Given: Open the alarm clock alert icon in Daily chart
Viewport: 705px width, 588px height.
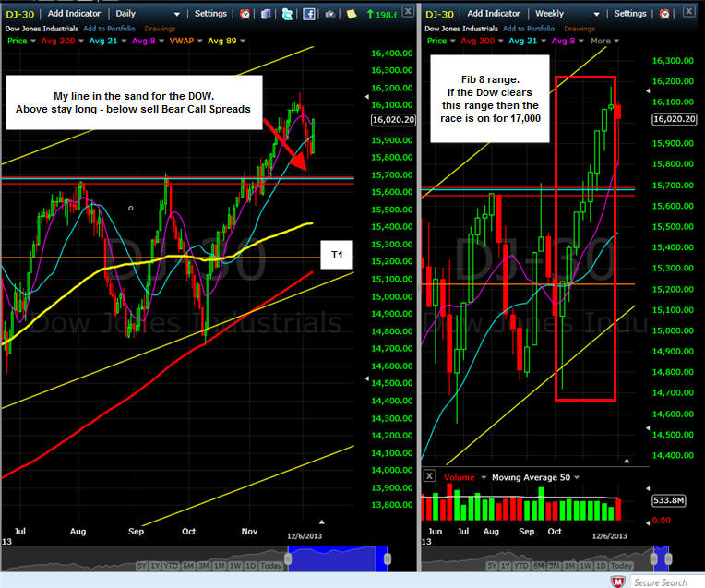Looking at the screenshot, I should click(245, 14).
